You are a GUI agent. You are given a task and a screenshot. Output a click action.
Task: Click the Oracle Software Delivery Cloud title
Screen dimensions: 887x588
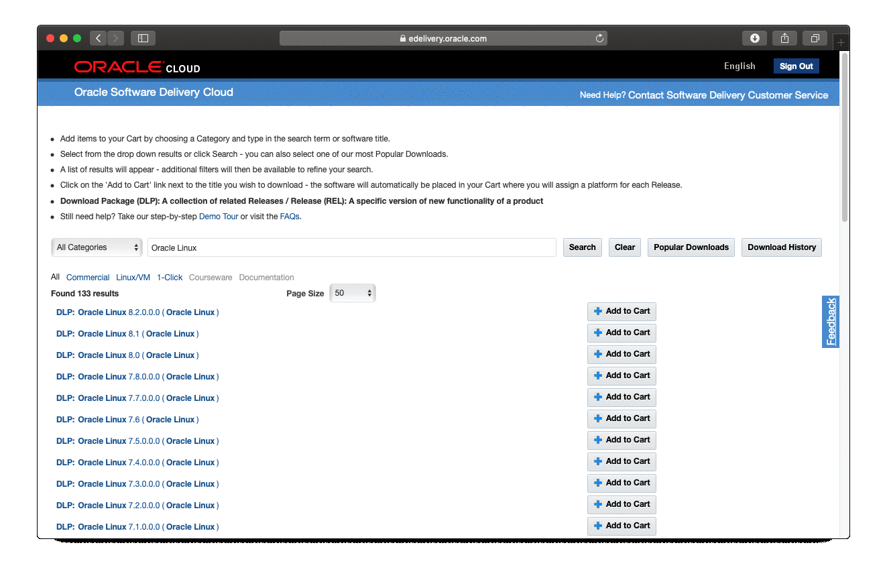154,93
